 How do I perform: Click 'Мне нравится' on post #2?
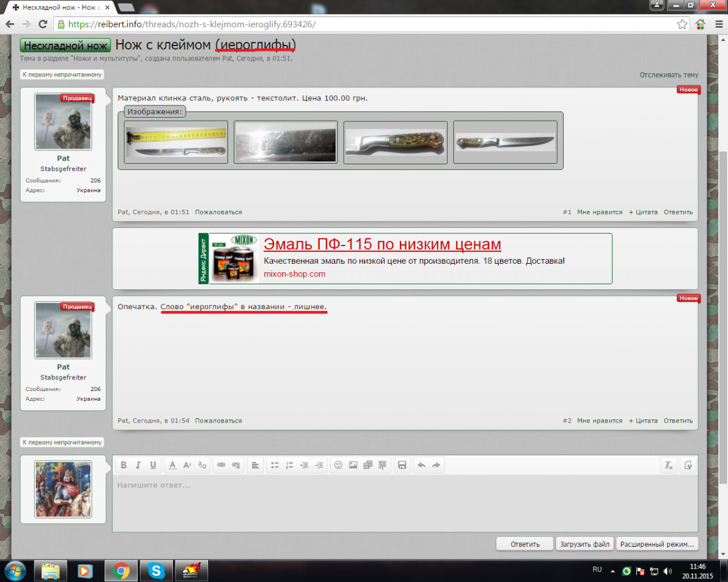[600, 421]
